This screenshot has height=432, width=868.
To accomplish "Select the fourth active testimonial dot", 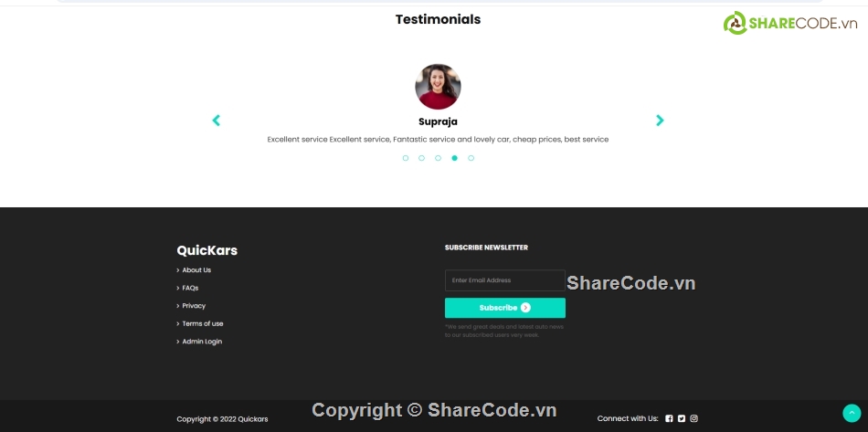I will coord(454,158).
